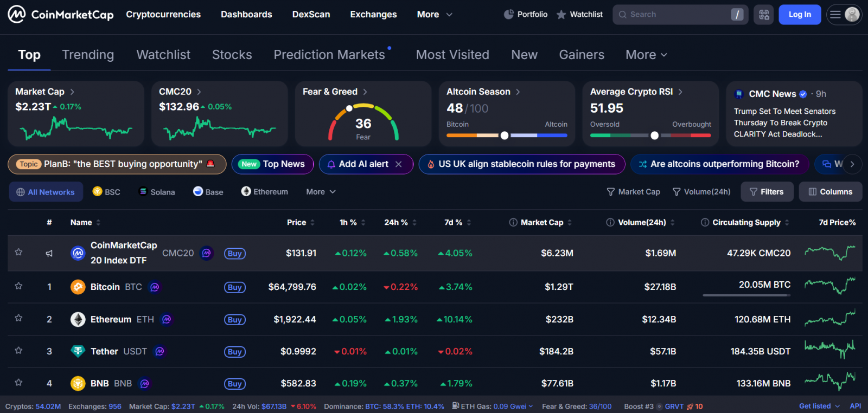The width and height of the screenshot is (868, 413).
Task: Open the Gainers tab
Action: click(x=582, y=55)
